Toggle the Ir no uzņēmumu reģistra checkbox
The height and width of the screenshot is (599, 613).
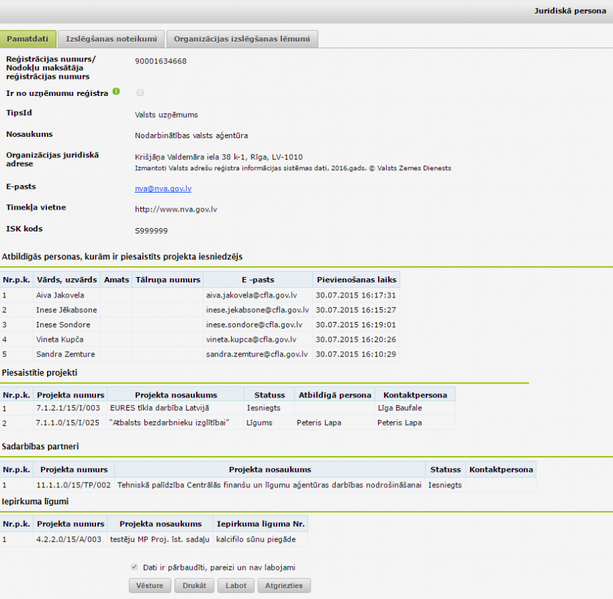click(140, 93)
